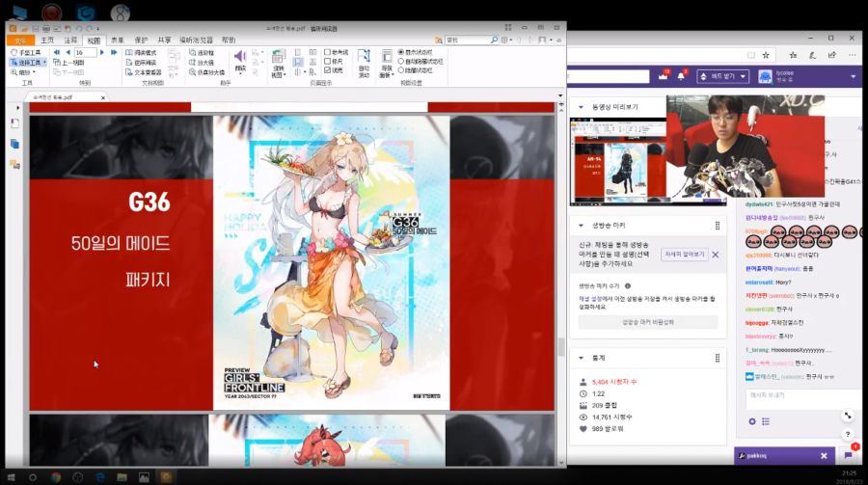Screen dimensions: 868x485
Task: Open the Bookmarks panel icon in left sidebar
Action: pos(14,123)
